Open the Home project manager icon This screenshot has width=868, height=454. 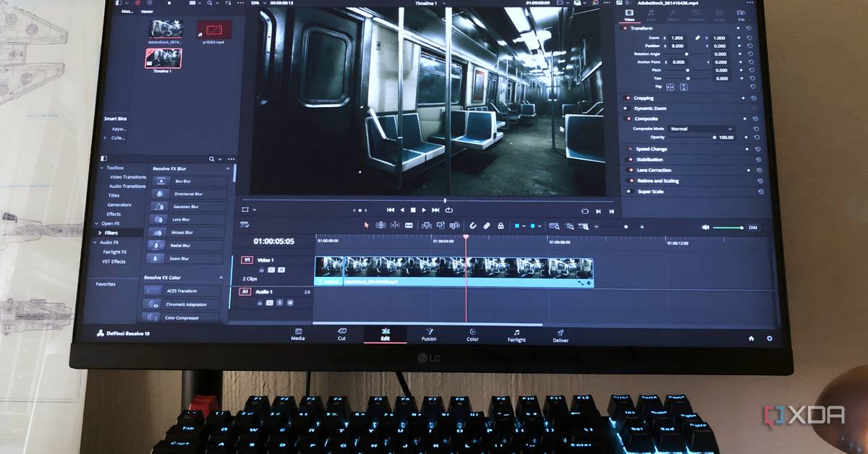752,338
